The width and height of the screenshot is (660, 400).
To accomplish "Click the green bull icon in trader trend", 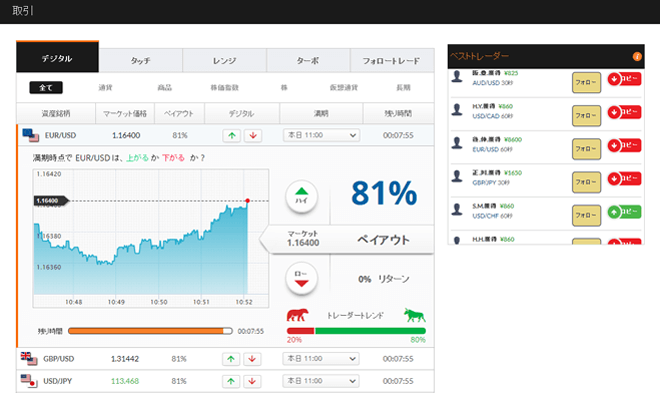I will (415, 315).
